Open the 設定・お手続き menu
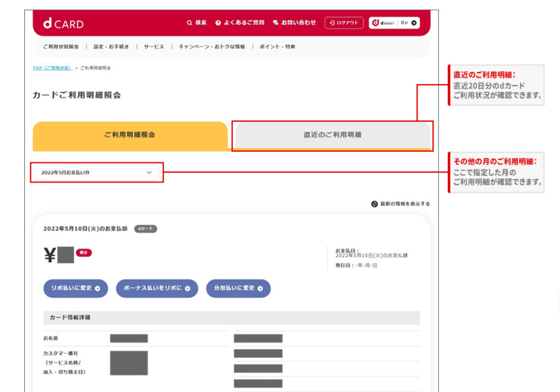The height and width of the screenshot is (392, 560). (x=111, y=47)
